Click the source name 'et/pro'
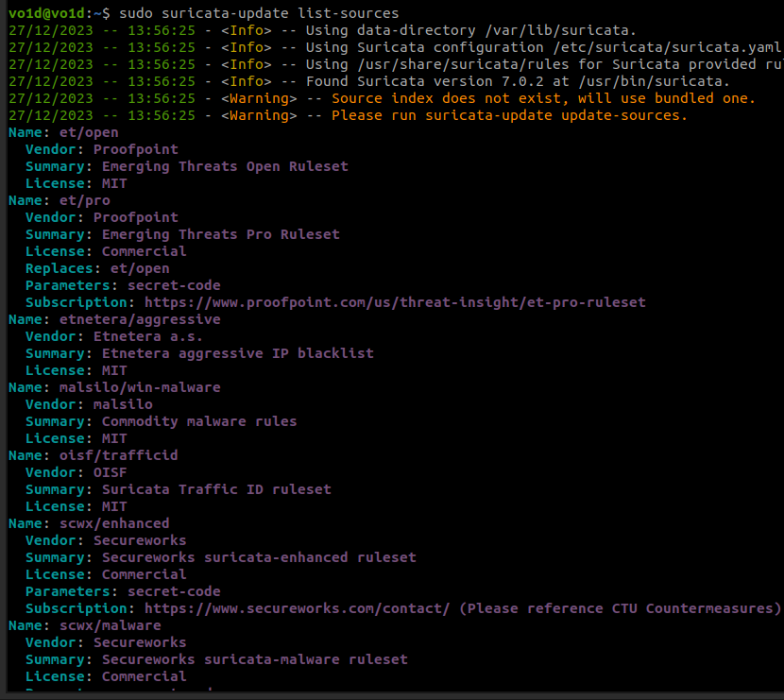Image resolution: width=784 pixels, height=700 pixels. tap(85, 200)
